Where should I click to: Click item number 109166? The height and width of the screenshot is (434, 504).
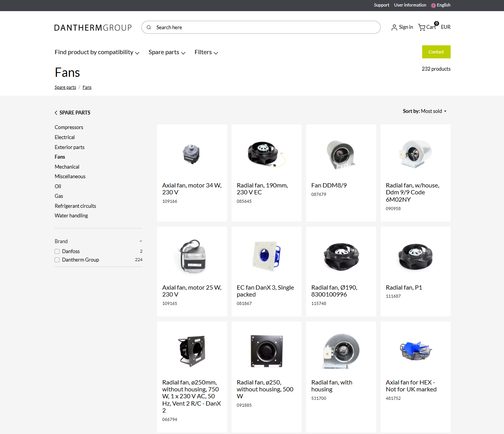coord(169,201)
